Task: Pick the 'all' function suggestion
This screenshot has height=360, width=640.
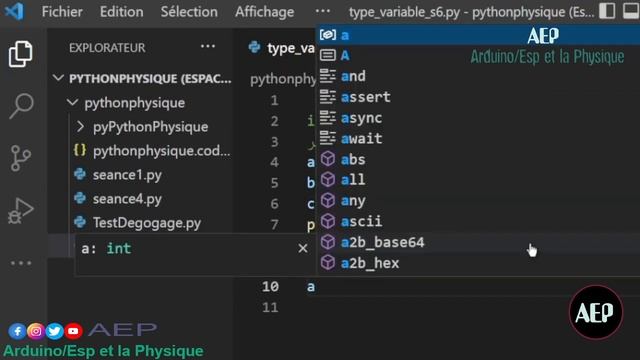Action: (478, 180)
